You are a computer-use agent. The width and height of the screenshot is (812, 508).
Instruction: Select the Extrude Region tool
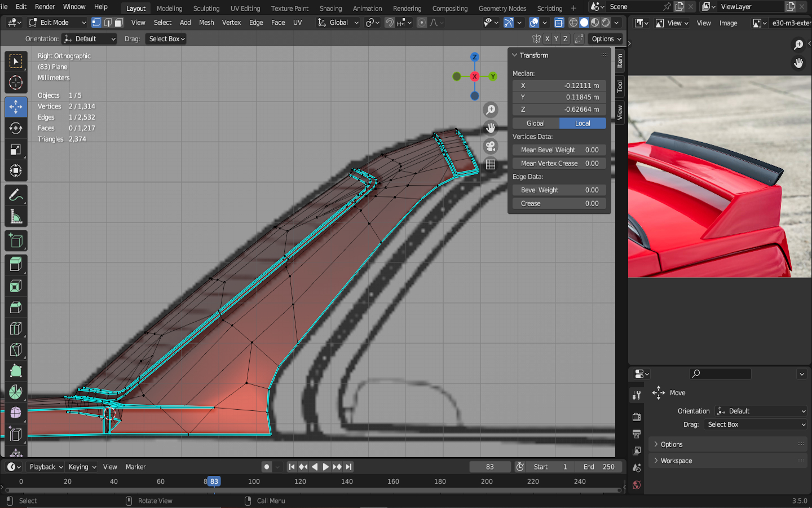16,264
